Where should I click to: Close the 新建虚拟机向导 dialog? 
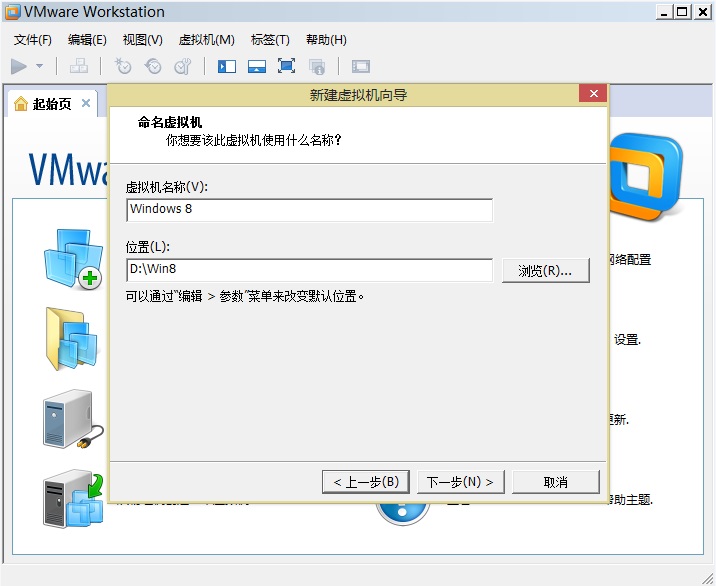pos(593,94)
